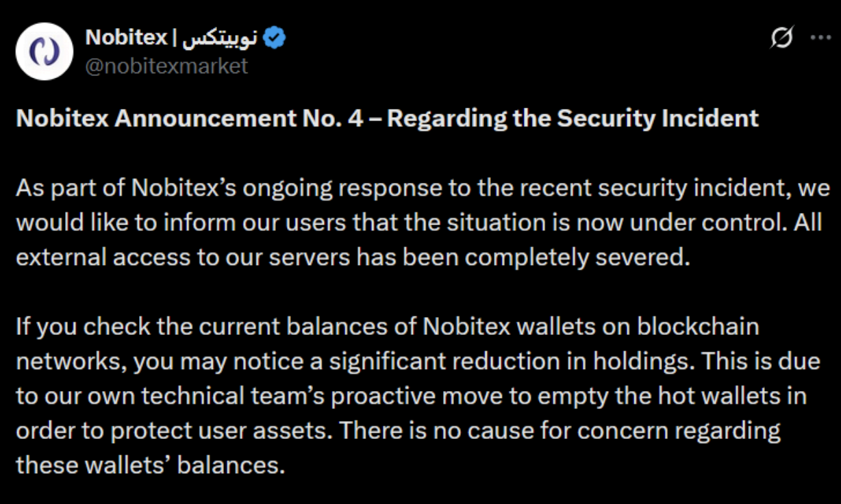
Task: Click the Nobitex logo in the profile picture
Action: 44,50
